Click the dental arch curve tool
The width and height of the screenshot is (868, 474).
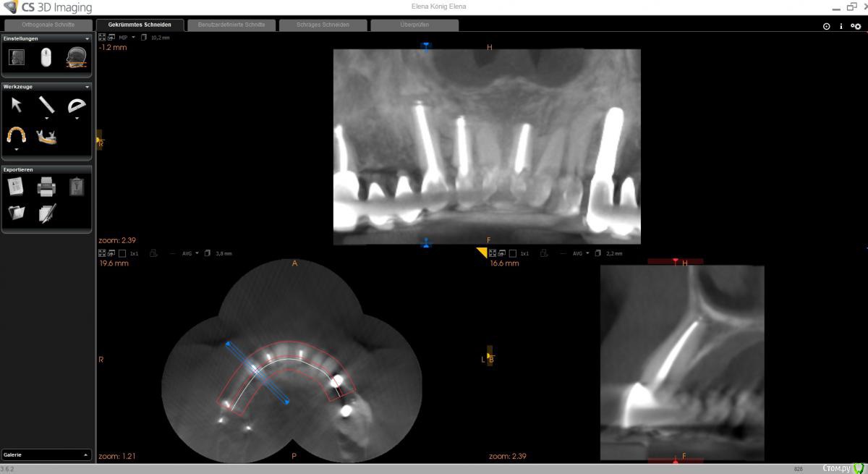tap(17, 135)
